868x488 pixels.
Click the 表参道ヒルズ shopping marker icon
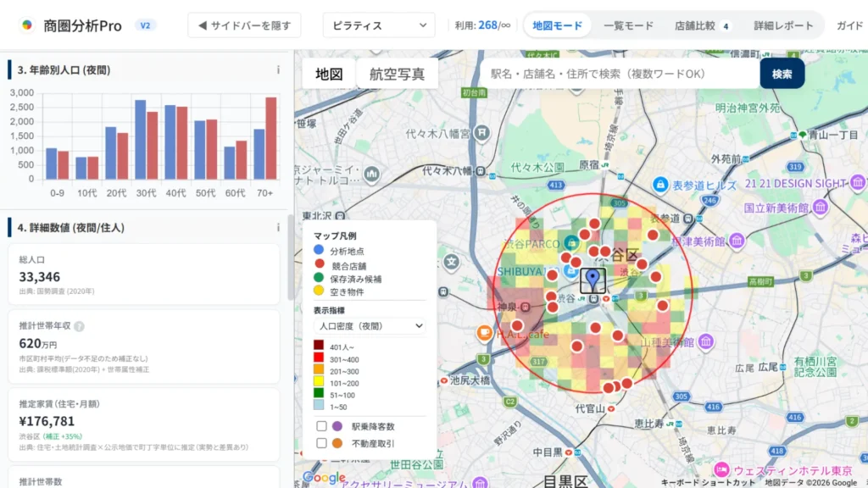point(659,184)
